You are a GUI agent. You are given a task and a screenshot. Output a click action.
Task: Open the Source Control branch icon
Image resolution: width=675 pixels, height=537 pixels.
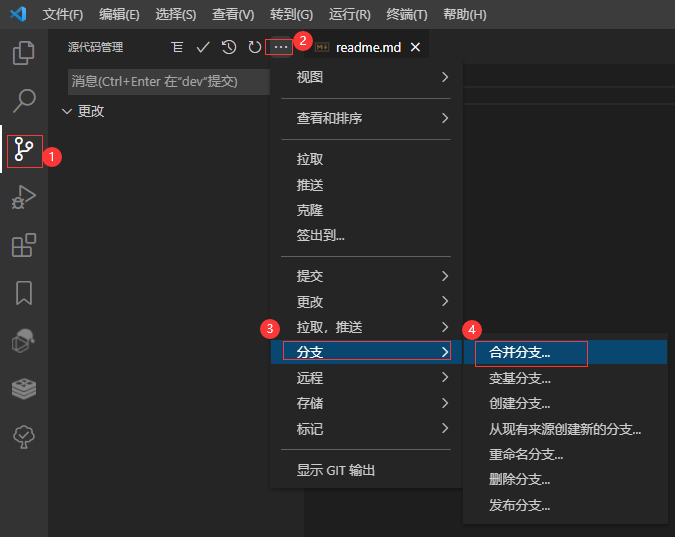[24, 150]
